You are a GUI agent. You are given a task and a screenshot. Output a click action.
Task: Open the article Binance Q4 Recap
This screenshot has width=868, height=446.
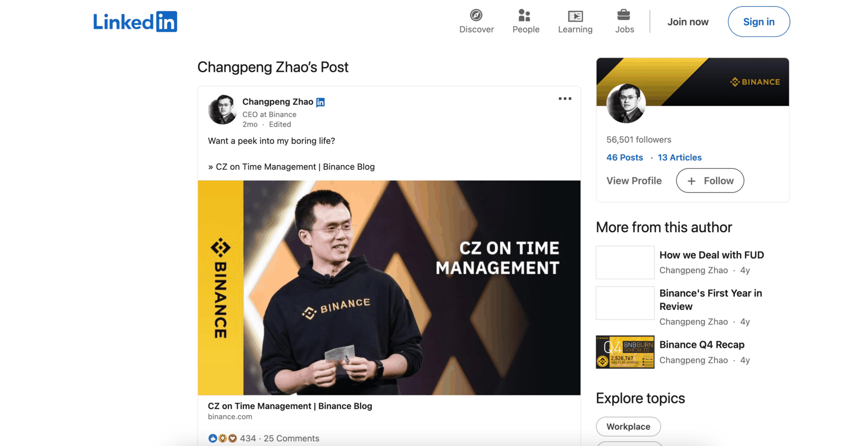click(702, 345)
